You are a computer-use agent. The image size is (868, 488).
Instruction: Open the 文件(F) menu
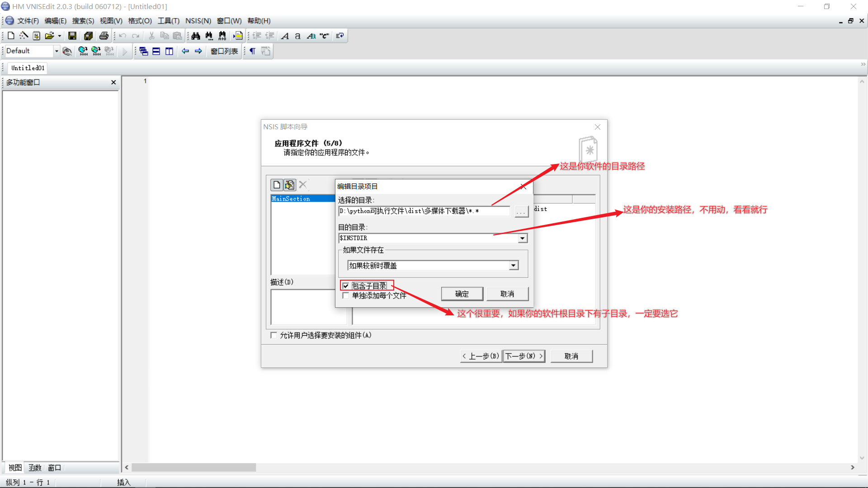click(x=28, y=21)
